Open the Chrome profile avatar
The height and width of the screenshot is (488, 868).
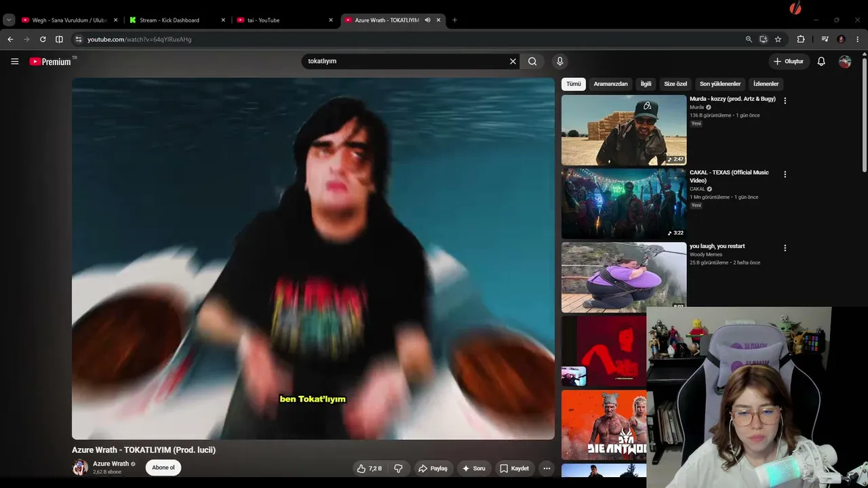pos(841,39)
